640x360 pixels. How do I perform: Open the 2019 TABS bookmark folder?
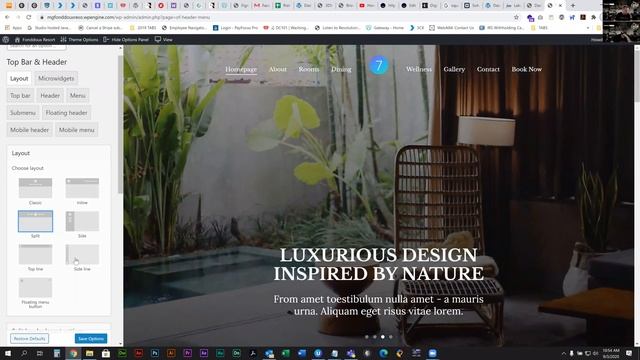pyautogui.click(x=143, y=28)
